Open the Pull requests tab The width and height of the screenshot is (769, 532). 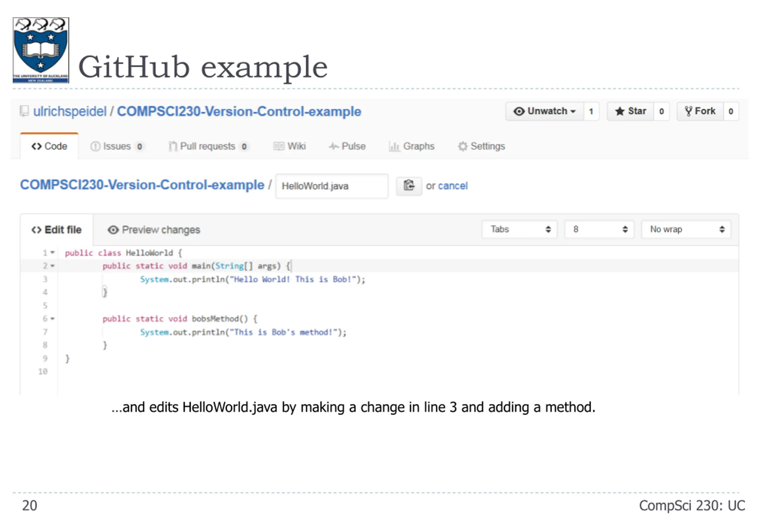pyautogui.click(x=208, y=146)
